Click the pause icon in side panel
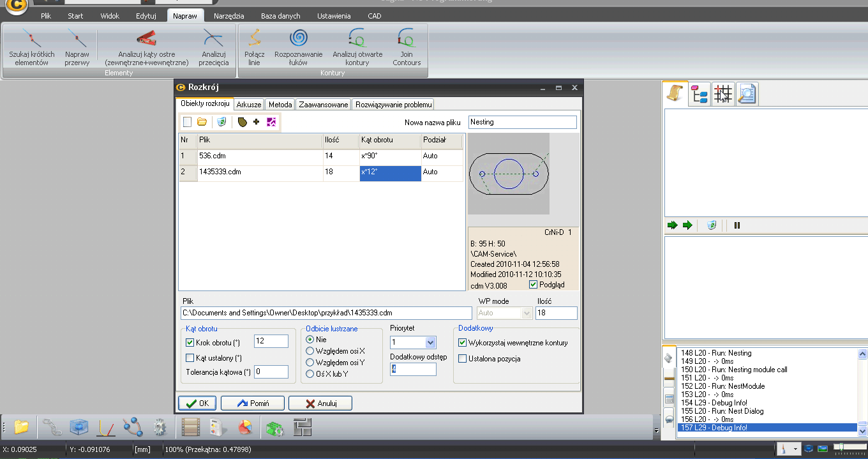 point(737,225)
